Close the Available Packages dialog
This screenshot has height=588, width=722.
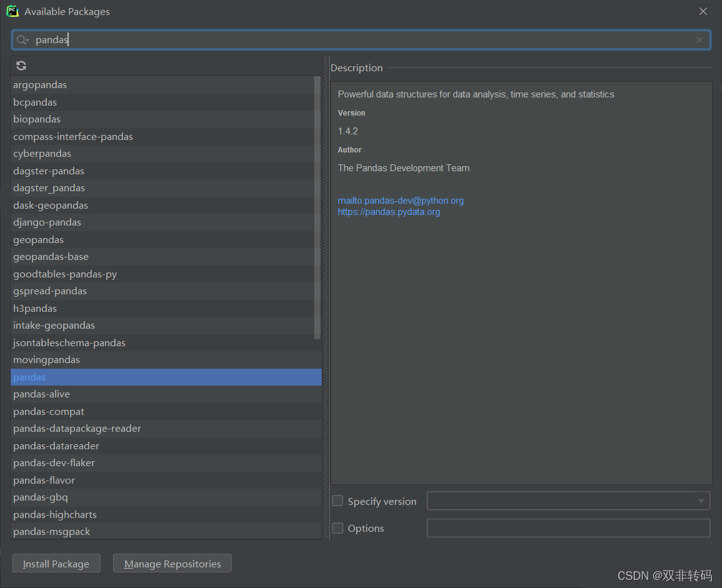coord(703,11)
